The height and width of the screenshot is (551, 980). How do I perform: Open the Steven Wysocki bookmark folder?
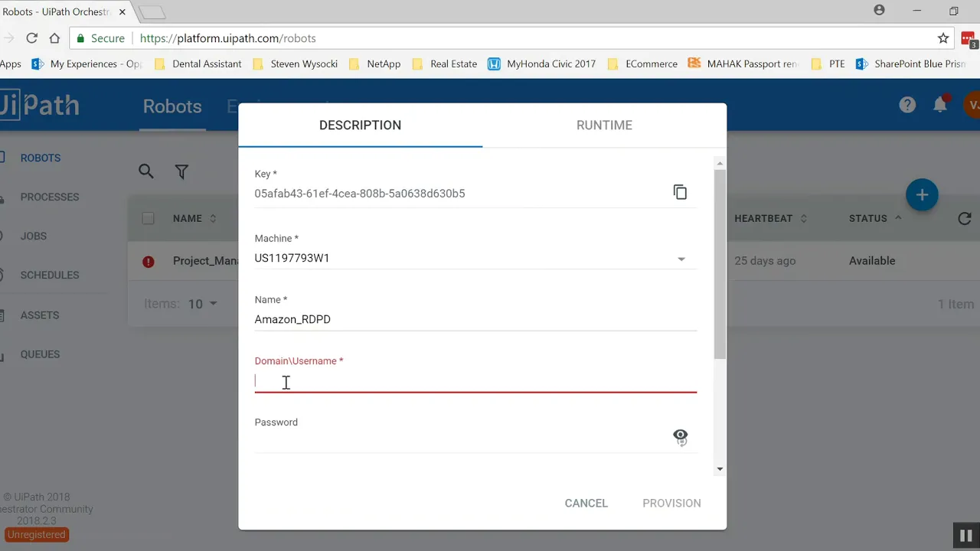(295, 64)
